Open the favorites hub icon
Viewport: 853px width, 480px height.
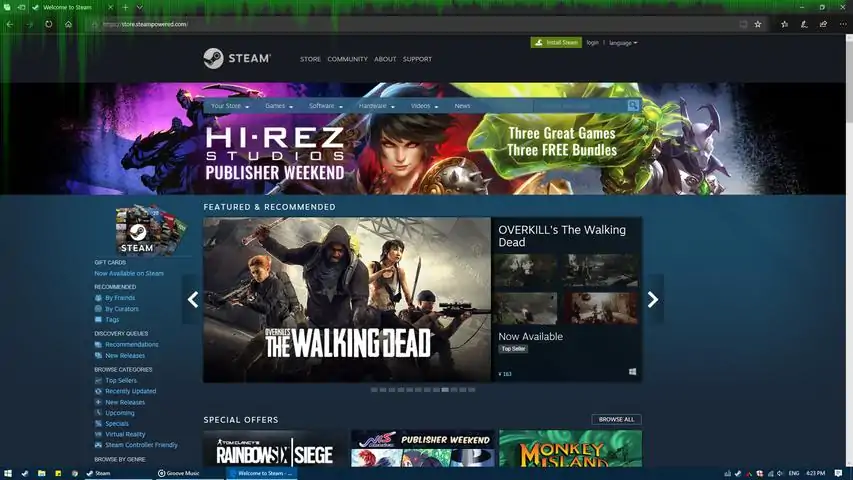[x=784, y=24]
